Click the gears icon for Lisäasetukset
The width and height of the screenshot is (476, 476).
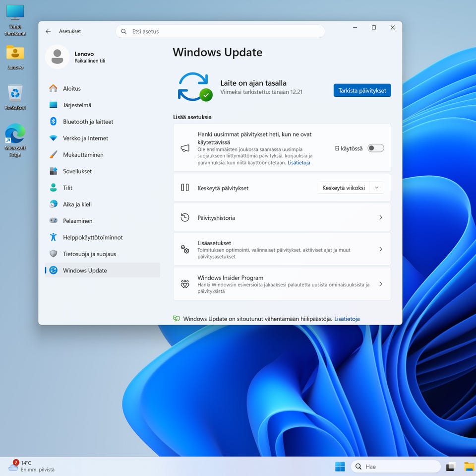click(185, 249)
